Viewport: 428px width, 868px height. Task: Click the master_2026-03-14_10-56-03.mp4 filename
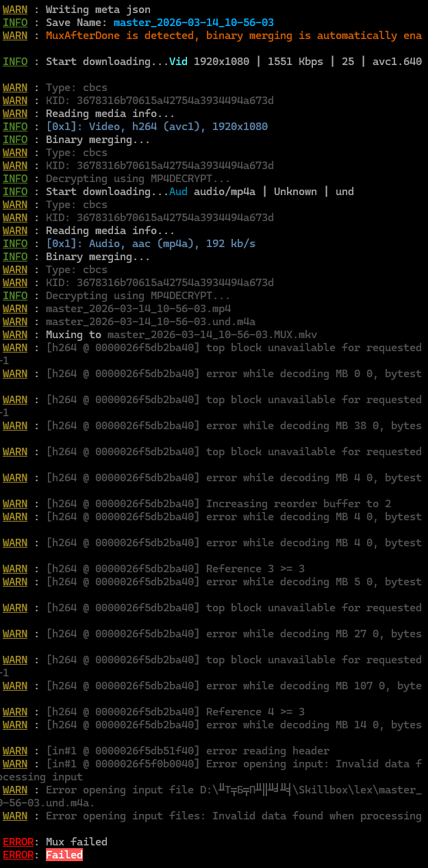click(138, 309)
